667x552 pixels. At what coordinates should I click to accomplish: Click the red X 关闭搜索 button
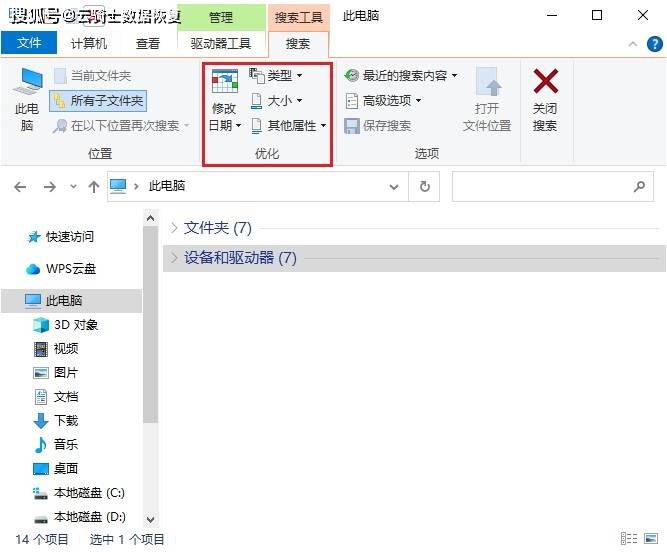click(545, 99)
